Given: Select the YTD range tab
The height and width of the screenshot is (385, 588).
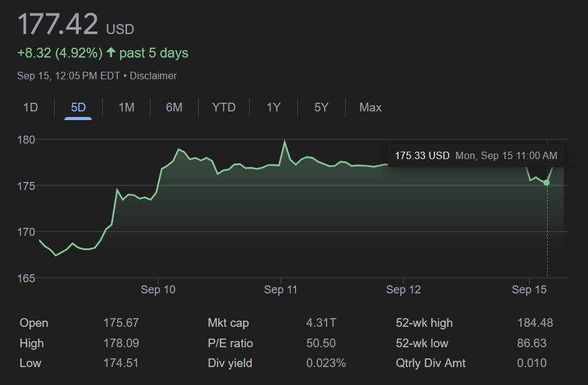Looking at the screenshot, I should point(224,108).
